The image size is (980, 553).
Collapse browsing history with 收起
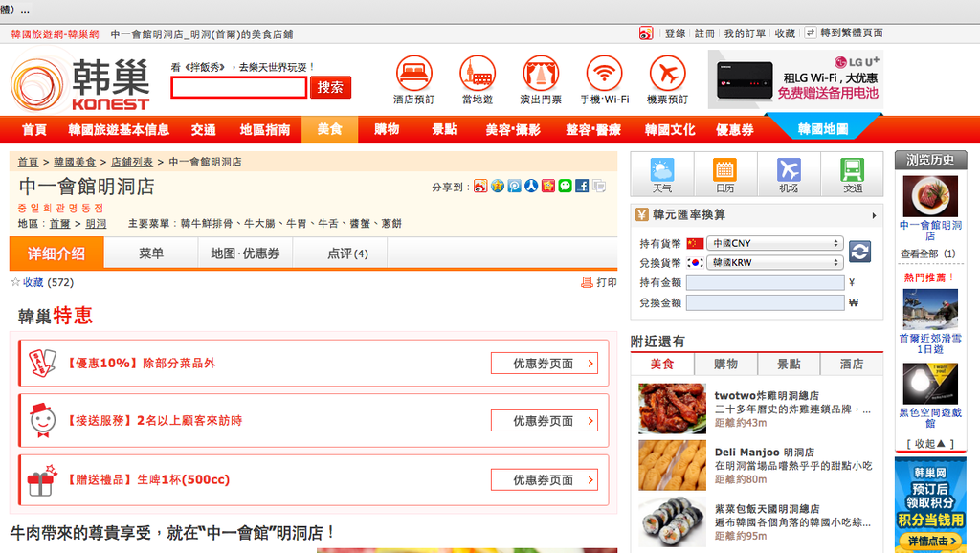(930, 444)
